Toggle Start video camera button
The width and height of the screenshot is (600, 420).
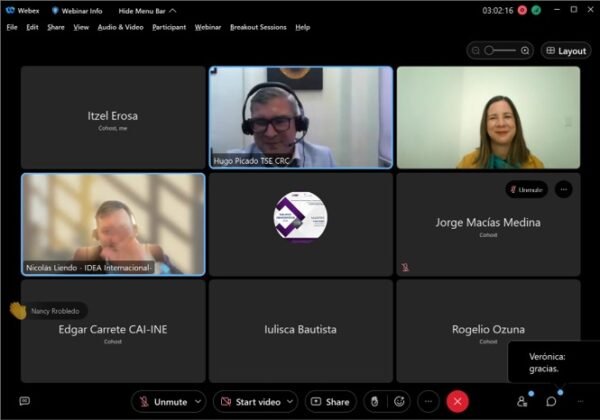click(x=251, y=402)
